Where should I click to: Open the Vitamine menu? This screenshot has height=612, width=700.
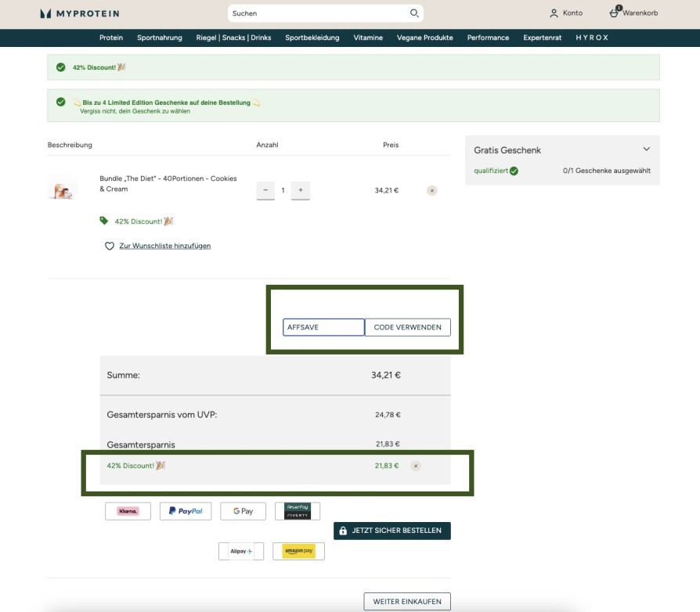coord(368,38)
